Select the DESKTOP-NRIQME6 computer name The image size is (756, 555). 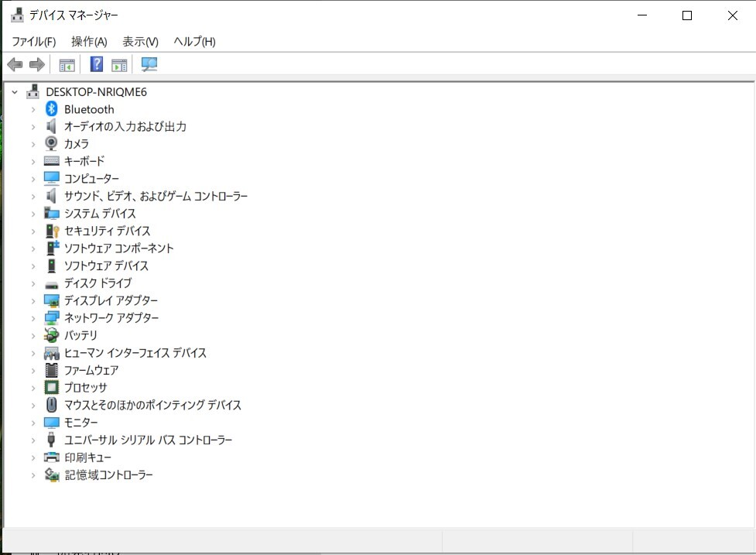[97, 91]
